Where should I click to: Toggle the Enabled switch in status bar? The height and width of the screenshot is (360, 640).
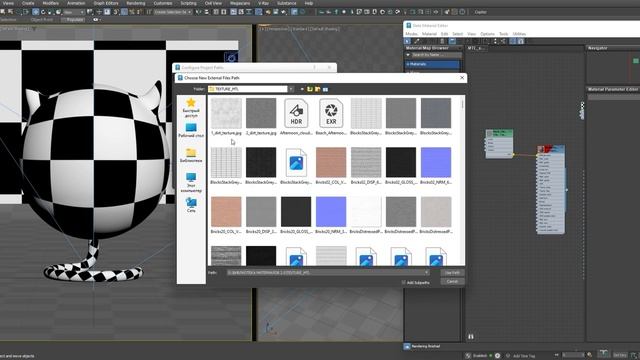click(x=480, y=356)
